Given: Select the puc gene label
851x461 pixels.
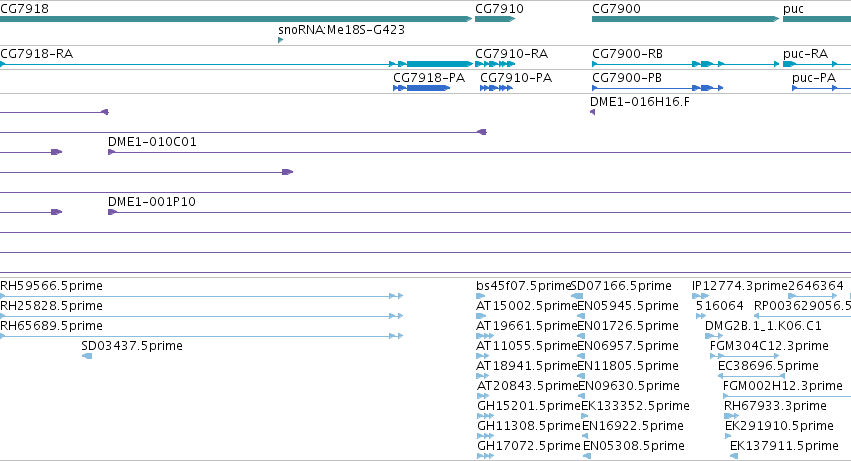Looking at the screenshot, I should [793, 9].
